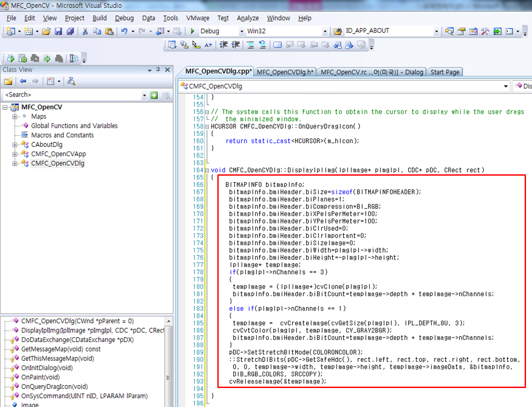Screen dimensions: 532x407
Task: Toggle auto-hide pin on Class View panel
Action: [158, 70]
